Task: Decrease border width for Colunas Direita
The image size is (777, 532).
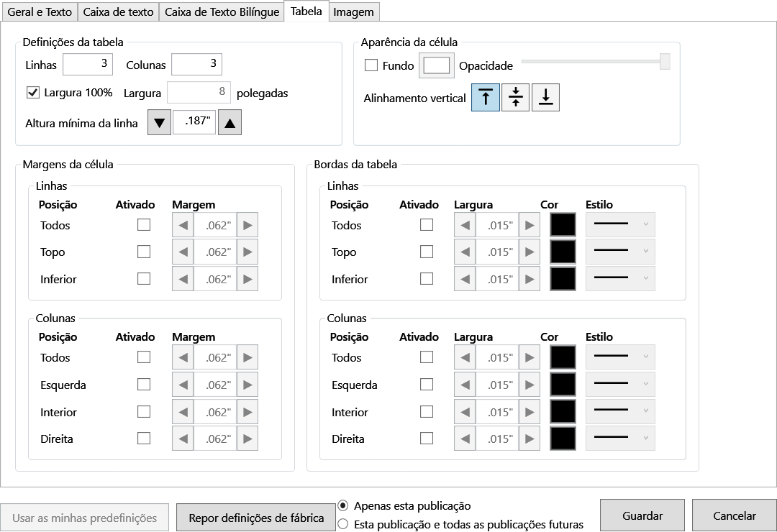Action: tap(465, 439)
